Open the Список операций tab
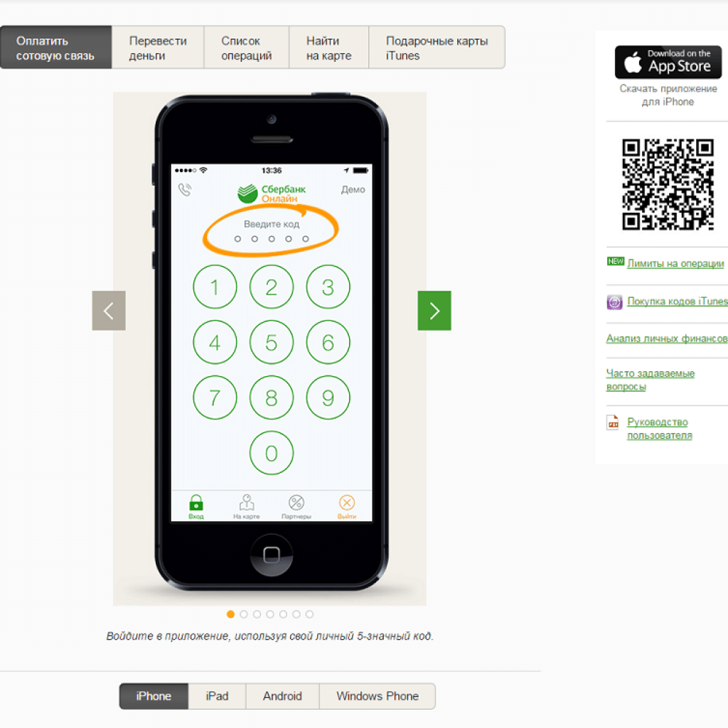Image resolution: width=728 pixels, height=728 pixels. click(247, 48)
